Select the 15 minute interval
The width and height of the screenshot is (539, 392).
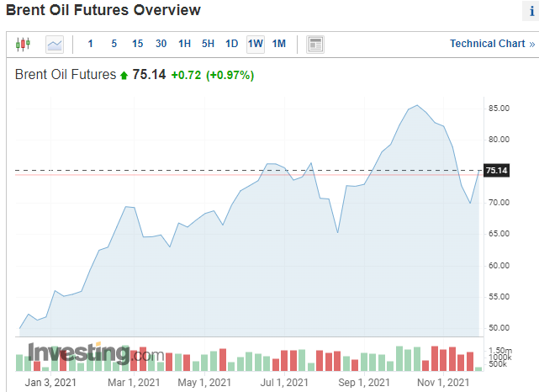137,44
